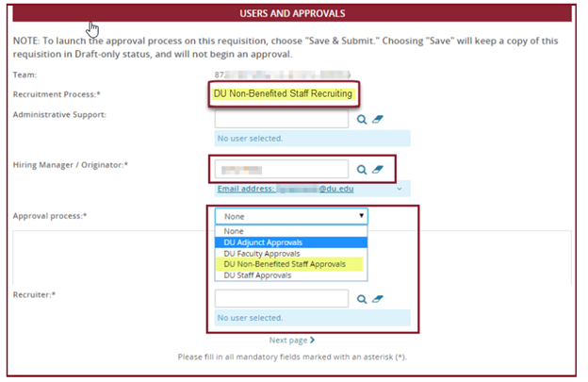
Task: Focus the Hiring Manager / Originator input box
Action: [282, 170]
